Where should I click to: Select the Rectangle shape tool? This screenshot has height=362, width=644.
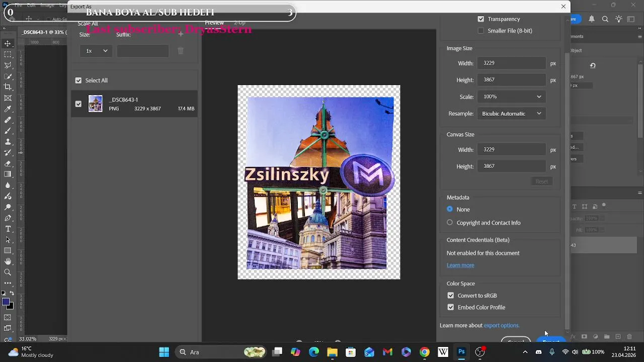8,250
